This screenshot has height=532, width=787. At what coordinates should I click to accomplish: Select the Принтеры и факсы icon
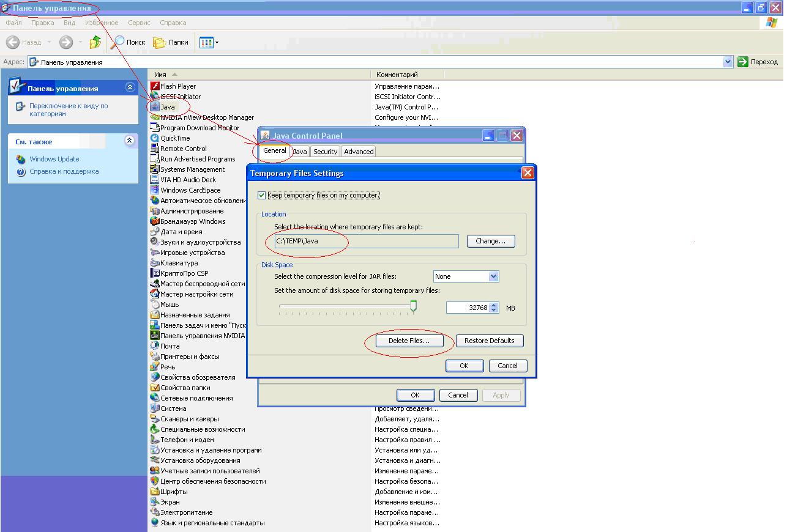pos(155,357)
